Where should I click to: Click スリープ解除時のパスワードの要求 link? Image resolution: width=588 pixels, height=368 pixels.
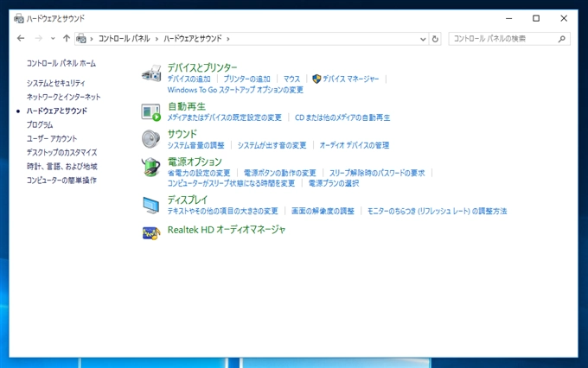click(377, 173)
